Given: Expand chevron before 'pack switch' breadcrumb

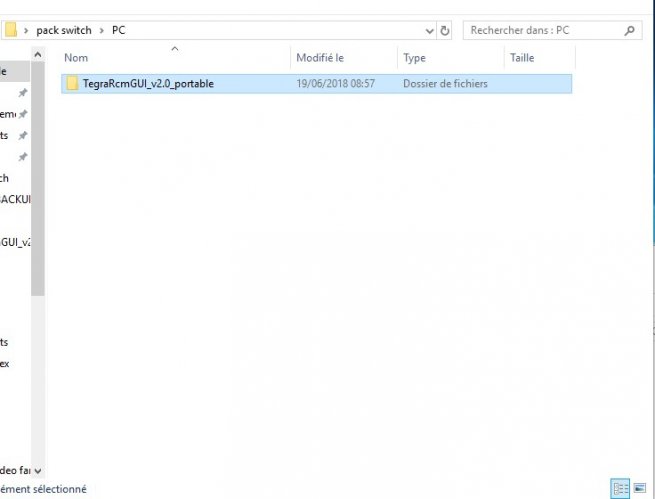Looking at the screenshot, I should pyautogui.click(x=26, y=30).
